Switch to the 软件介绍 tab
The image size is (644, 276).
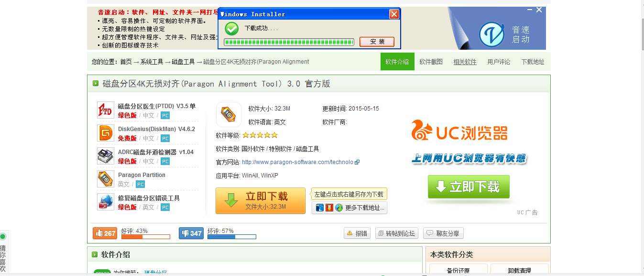[x=397, y=62]
